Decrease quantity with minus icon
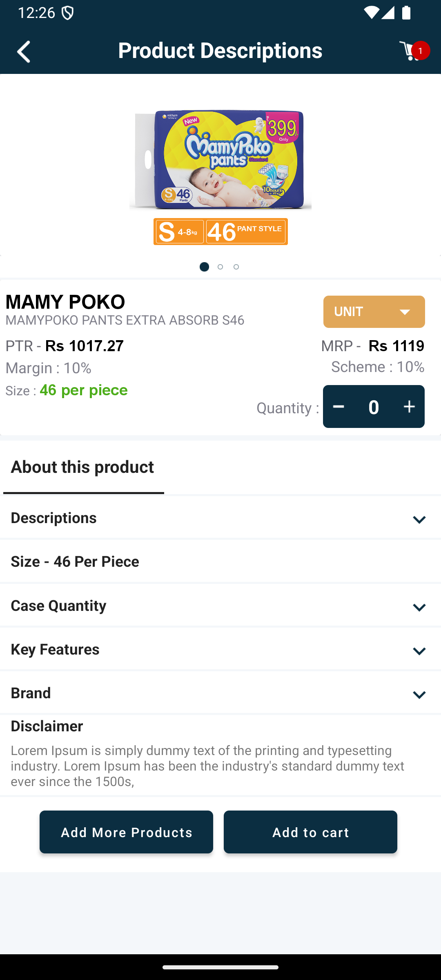The image size is (441, 980). click(x=339, y=407)
